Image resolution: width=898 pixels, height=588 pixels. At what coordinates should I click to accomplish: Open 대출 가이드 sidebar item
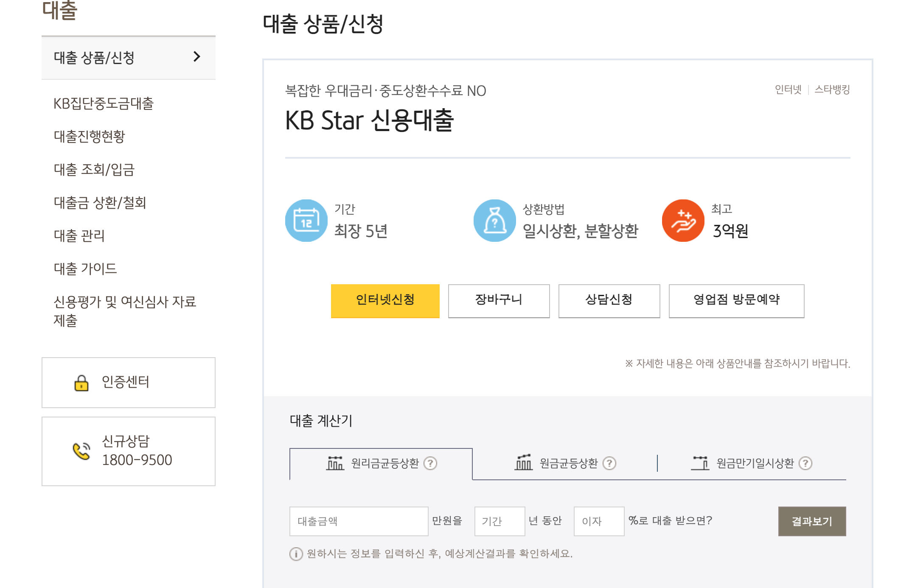point(85,269)
